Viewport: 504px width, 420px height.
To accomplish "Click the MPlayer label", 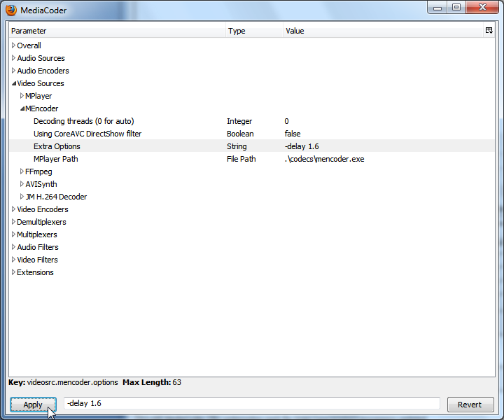I will coord(38,96).
